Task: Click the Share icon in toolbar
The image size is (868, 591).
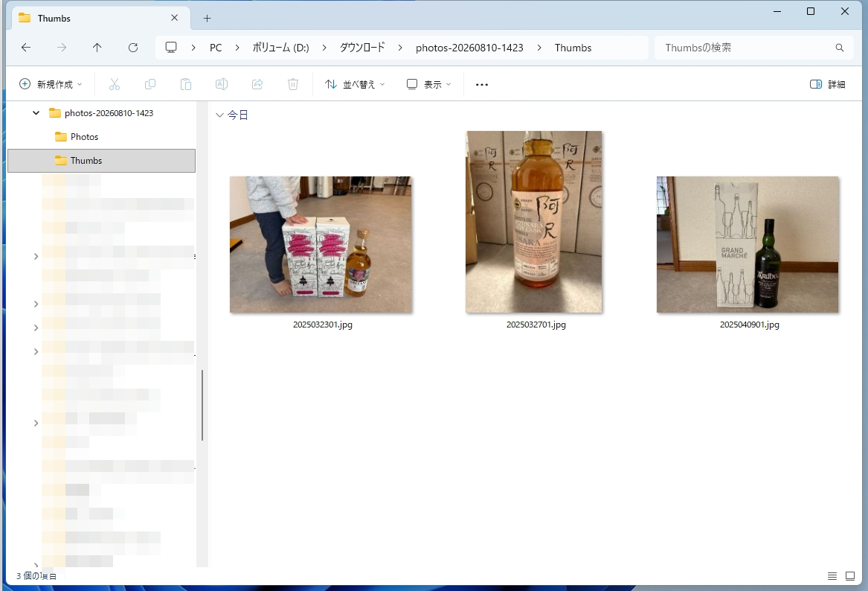Action: tap(257, 84)
